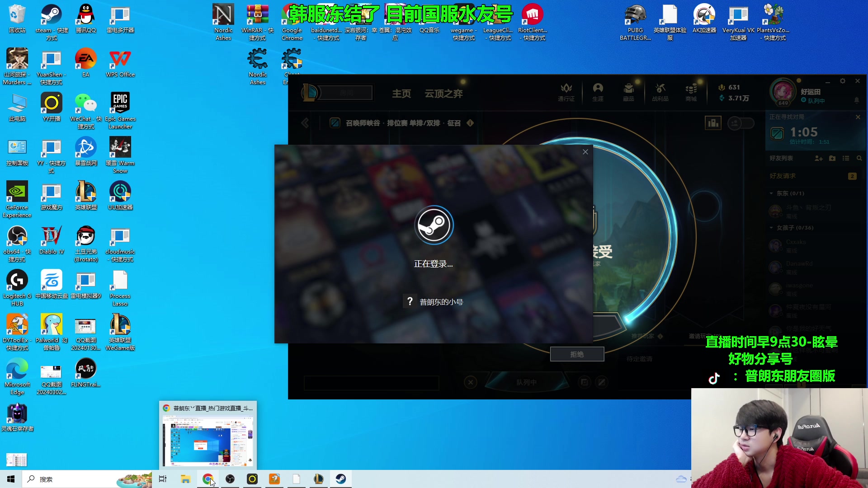Open the WPS Office desktop icon
This screenshot has height=488, width=868.
[120, 63]
